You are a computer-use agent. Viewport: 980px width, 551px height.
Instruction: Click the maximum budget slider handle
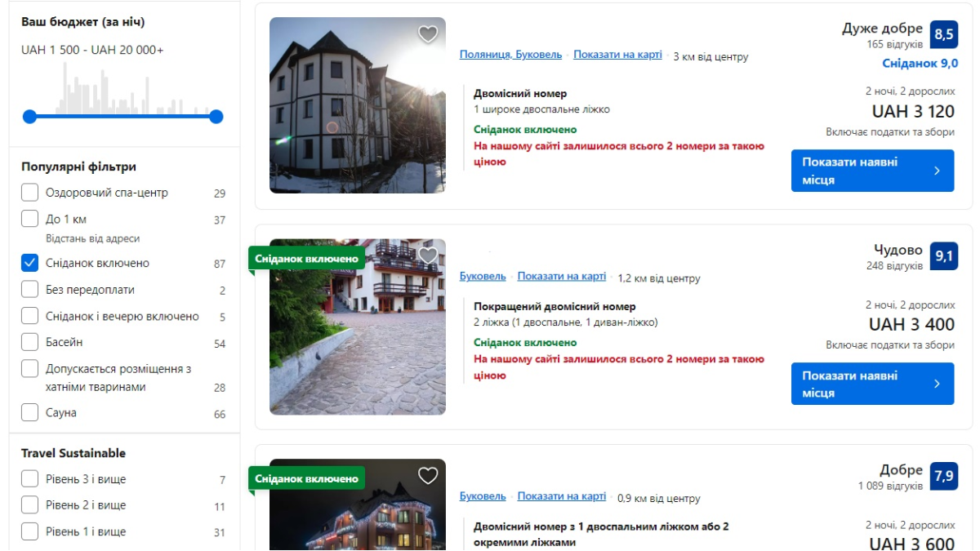click(216, 117)
